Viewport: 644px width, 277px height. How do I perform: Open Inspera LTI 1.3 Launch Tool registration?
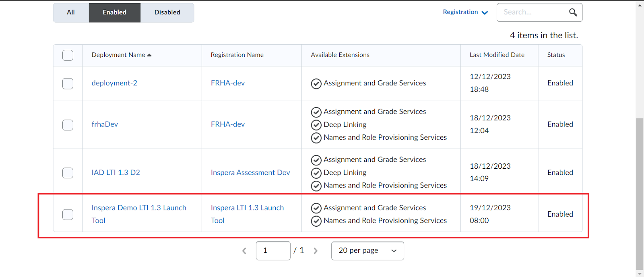point(247,214)
